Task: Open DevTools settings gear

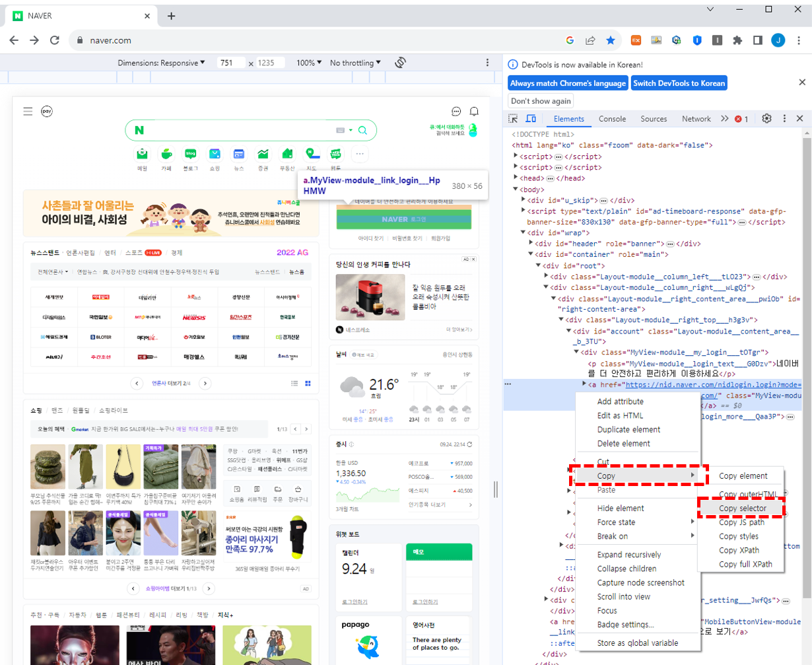Action: point(766,119)
